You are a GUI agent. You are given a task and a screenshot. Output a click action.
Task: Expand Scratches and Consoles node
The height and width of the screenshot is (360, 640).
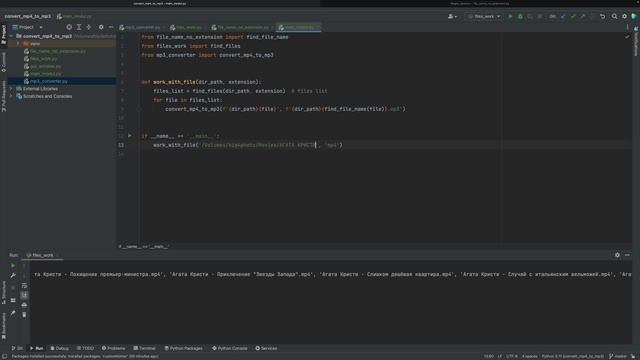[x=11, y=96]
